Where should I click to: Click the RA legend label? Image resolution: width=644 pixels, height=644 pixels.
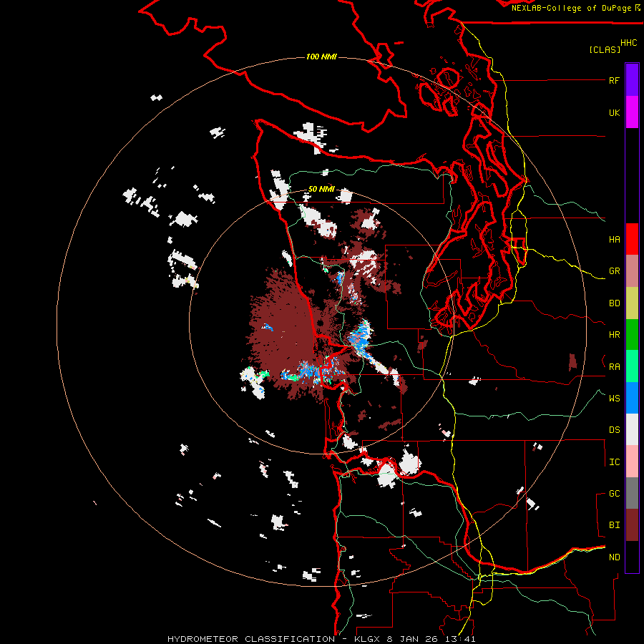pyautogui.click(x=614, y=367)
